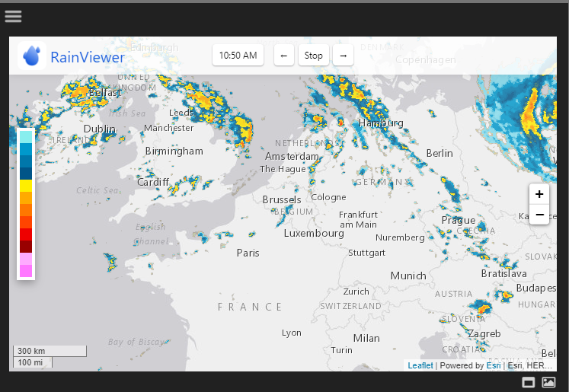
Task: Click the dark blue legend swatch
Action: (26, 174)
